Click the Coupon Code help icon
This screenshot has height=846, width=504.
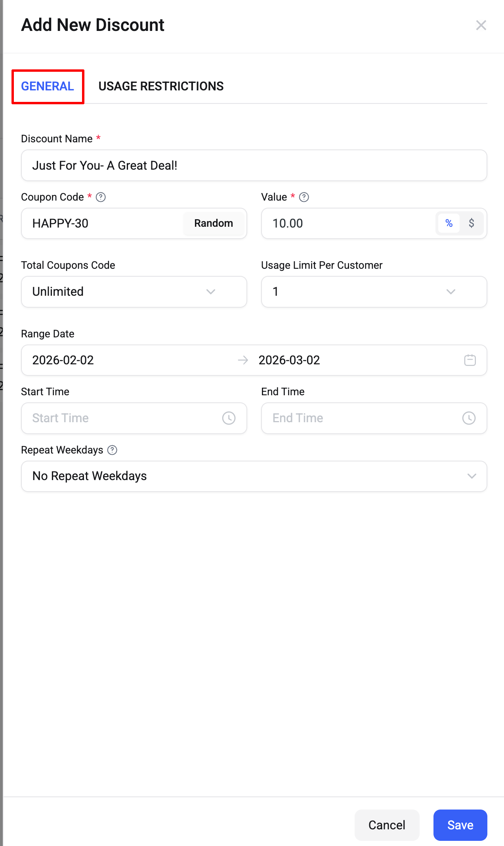click(x=101, y=197)
